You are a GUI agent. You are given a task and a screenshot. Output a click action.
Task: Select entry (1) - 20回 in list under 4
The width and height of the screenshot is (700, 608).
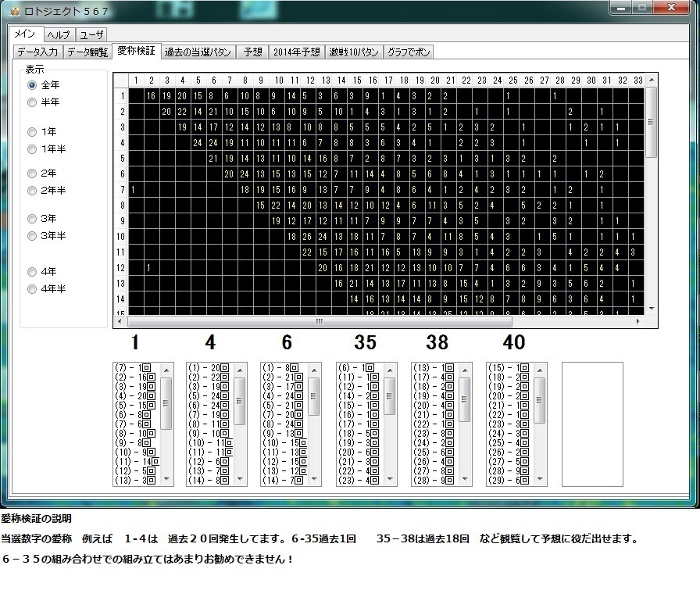coord(209,368)
